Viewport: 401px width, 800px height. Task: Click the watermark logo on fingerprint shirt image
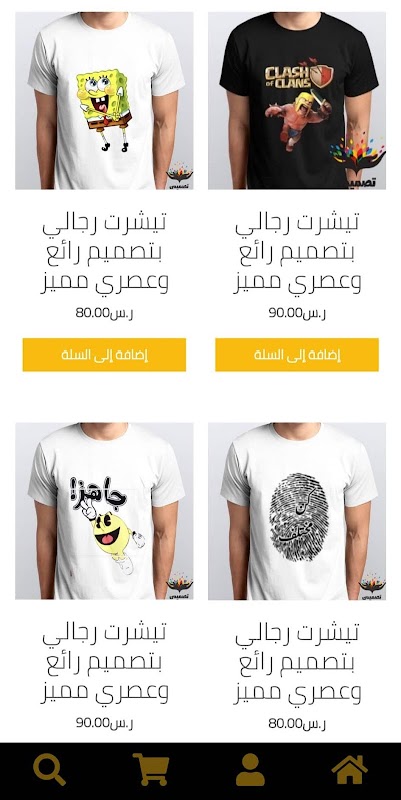(x=372, y=587)
